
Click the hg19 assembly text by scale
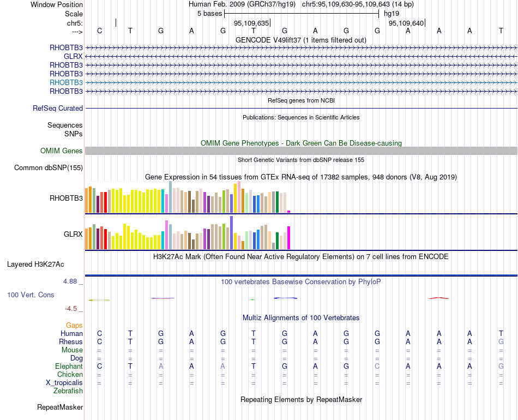pos(391,14)
